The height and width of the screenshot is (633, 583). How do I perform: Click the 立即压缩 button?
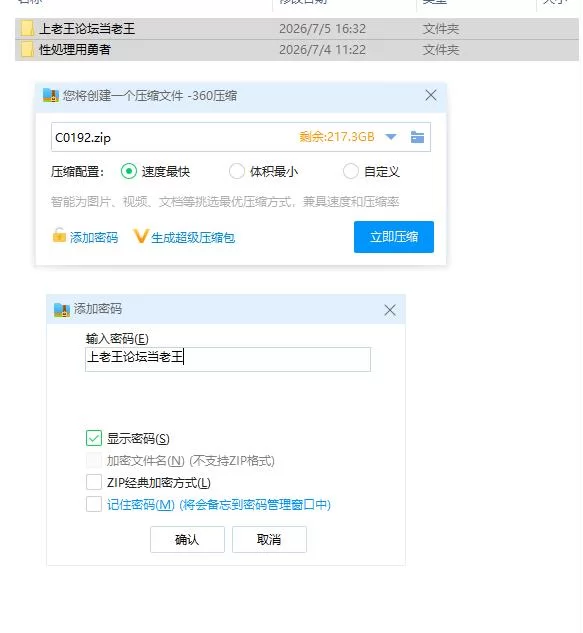(394, 237)
